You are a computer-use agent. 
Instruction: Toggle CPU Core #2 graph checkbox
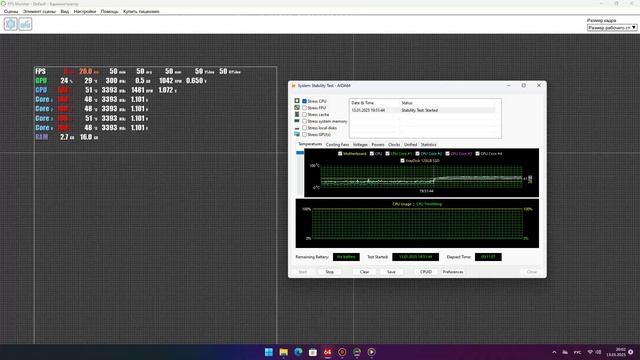pyautogui.click(x=417, y=153)
